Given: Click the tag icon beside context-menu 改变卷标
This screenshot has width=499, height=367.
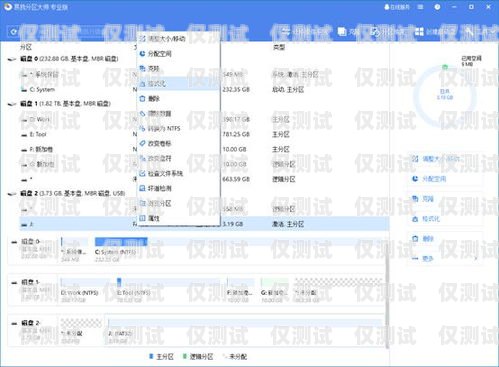Looking at the screenshot, I should [x=142, y=144].
